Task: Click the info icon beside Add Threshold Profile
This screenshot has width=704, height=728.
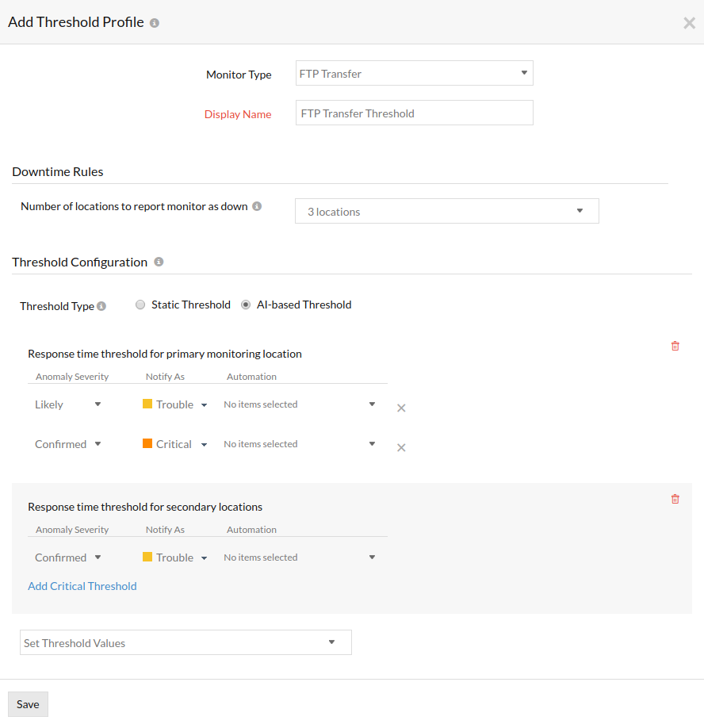Action: click(x=152, y=22)
